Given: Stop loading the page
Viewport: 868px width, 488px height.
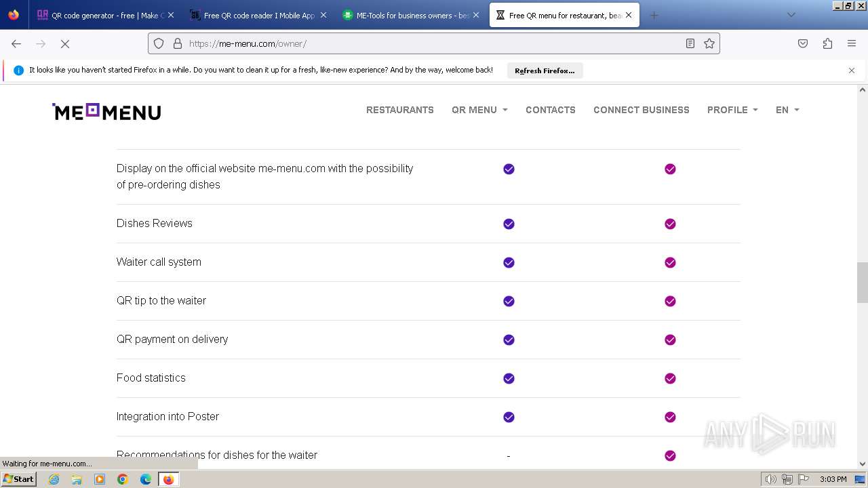Looking at the screenshot, I should point(65,43).
